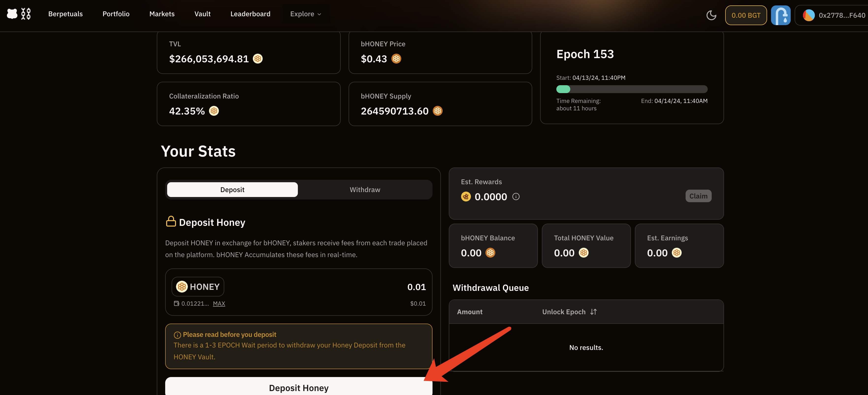
Task: Click the wallet avatar icon
Action: (808, 15)
